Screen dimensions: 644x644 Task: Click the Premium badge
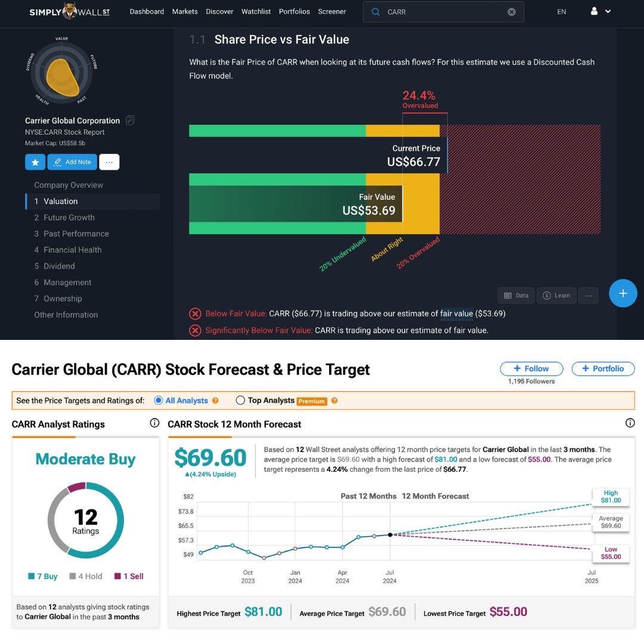[x=312, y=401]
